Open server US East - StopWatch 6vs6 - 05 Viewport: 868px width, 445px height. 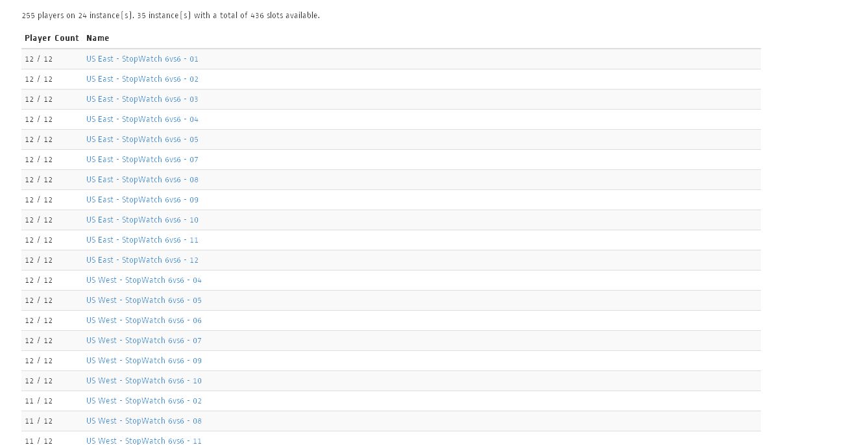pyautogui.click(x=142, y=139)
